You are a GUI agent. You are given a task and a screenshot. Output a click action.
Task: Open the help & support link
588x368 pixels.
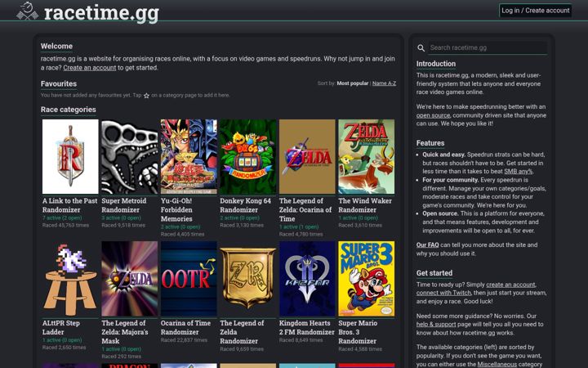[x=436, y=324]
